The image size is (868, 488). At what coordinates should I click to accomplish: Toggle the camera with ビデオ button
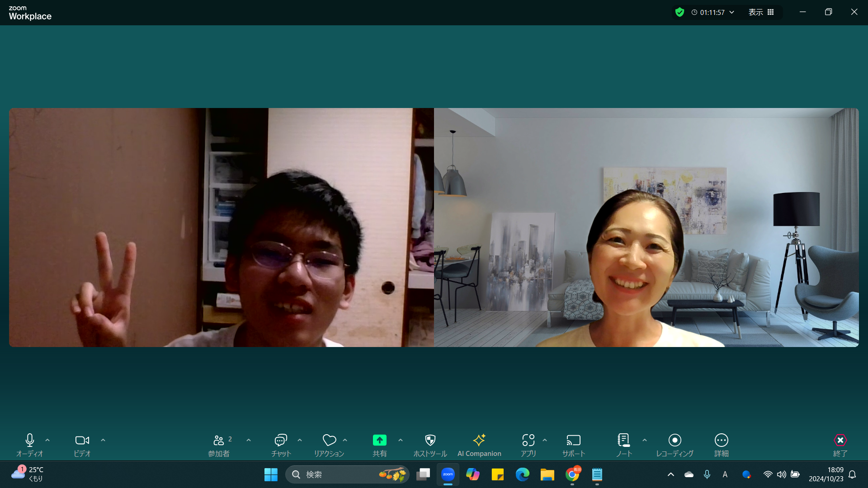click(82, 445)
